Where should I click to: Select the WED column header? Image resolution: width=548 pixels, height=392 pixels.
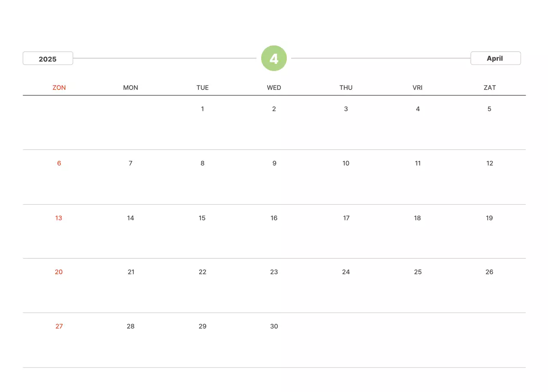pos(274,88)
